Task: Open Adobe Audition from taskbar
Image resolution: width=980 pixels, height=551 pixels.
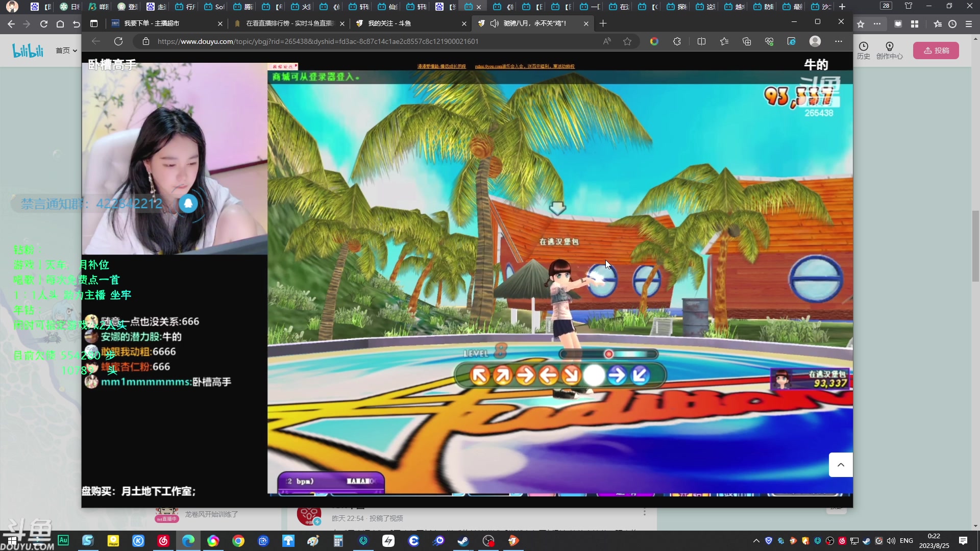Action: click(x=63, y=540)
